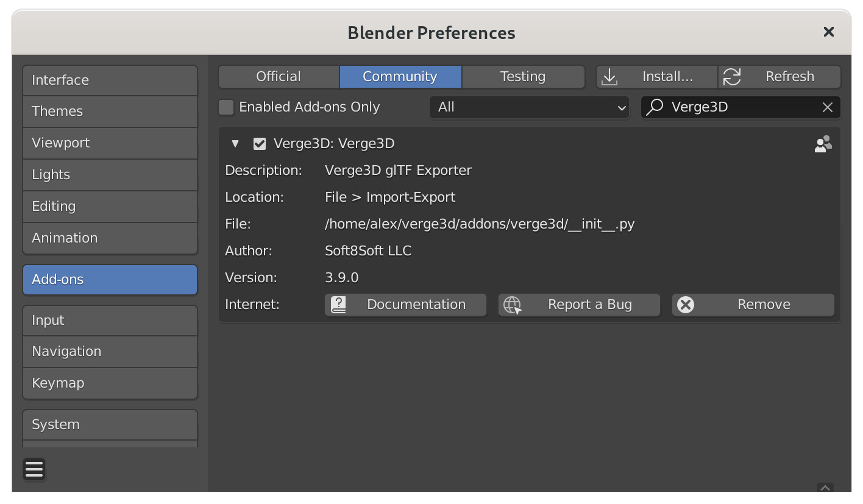Image resolution: width=863 pixels, height=504 pixels.
Task: Click the Remove circled X icon
Action: click(686, 305)
